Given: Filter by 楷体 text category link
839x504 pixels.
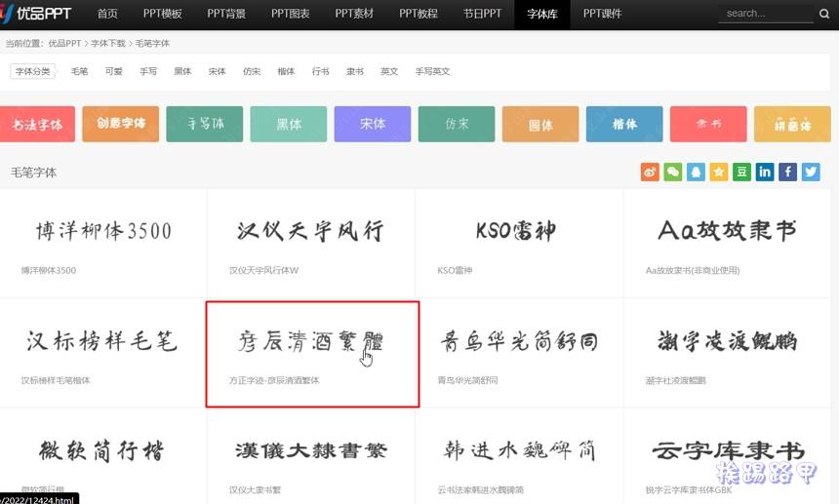Looking at the screenshot, I should [x=286, y=71].
